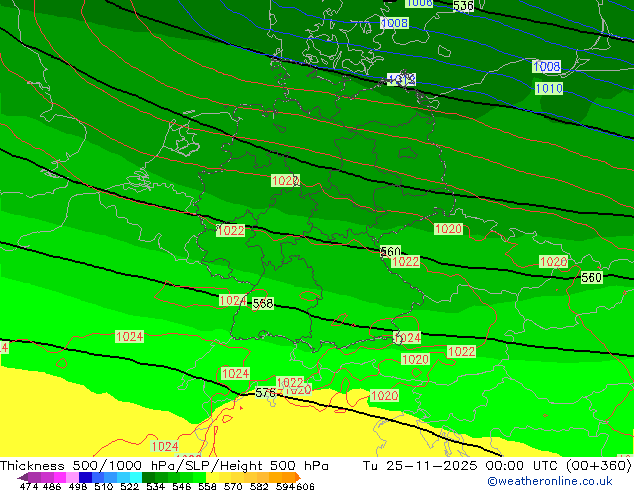Click the legend value '606'
Image resolution: width=634 pixels, height=490 pixels.
pos(305,486)
